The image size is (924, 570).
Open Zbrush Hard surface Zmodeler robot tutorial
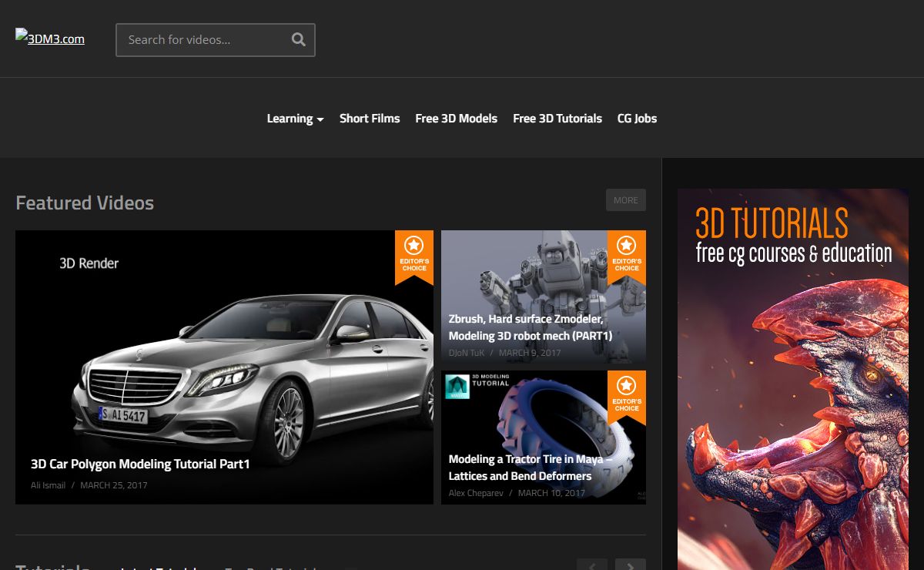click(531, 327)
